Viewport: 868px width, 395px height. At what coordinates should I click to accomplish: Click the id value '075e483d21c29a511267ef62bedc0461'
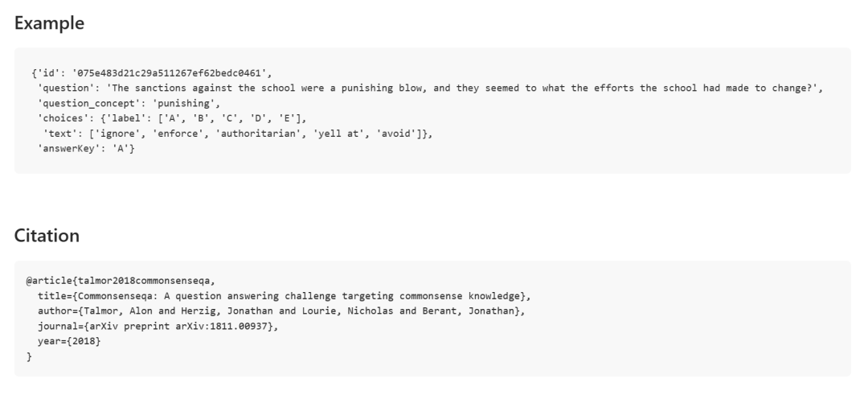point(153,74)
